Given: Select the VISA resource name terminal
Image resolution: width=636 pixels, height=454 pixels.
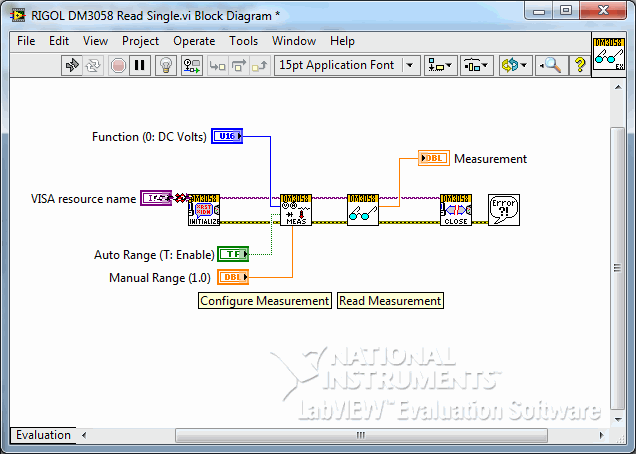Looking at the screenshot, I should [x=156, y=198].
